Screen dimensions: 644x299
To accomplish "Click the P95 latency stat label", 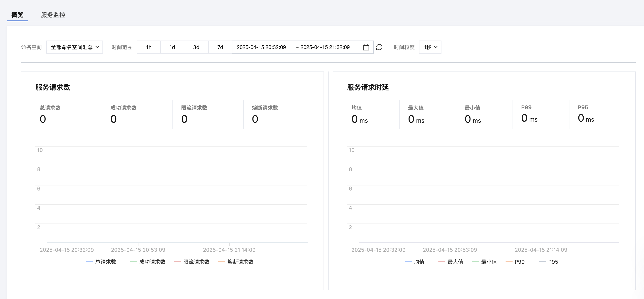I will pyautogui.click(x=583, y=107).
